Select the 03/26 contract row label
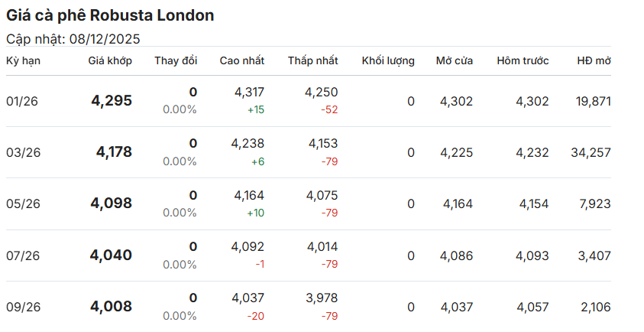Screen dimensions: 644x332 click(x=24, y=152)
